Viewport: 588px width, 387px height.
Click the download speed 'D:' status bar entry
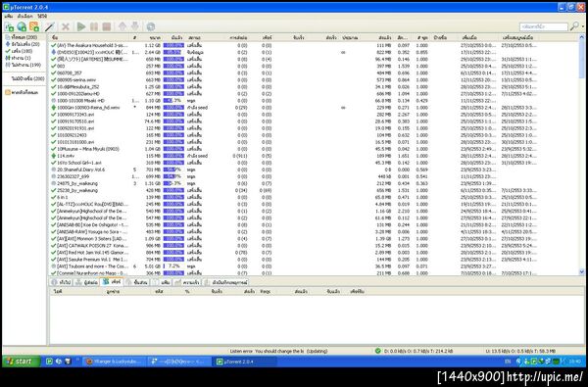pos(418,352)
